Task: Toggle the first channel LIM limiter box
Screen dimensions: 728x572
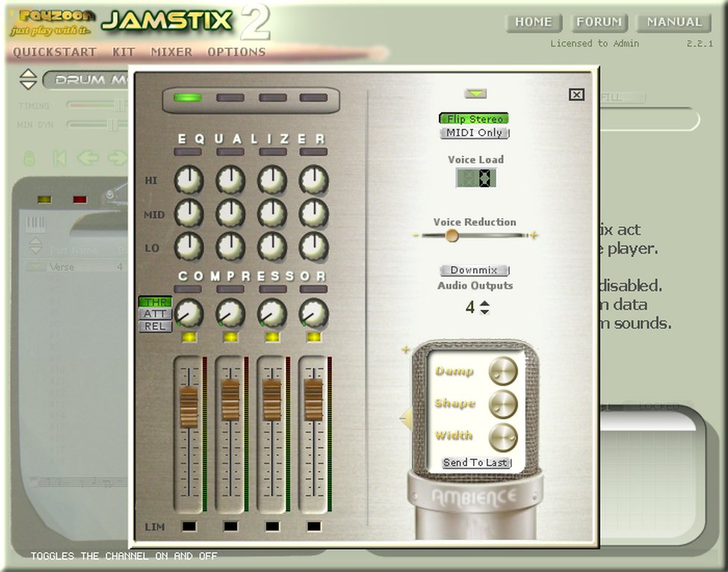Action: (189, 527)
